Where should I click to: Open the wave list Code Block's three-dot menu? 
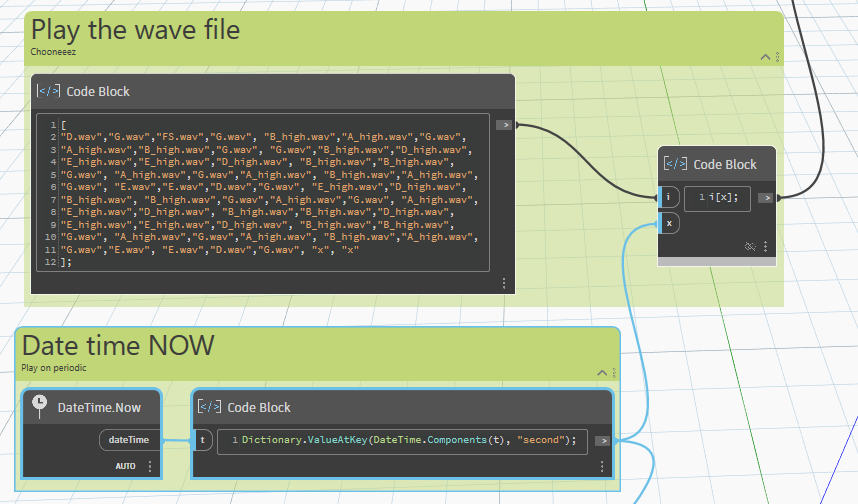point(504,283)
